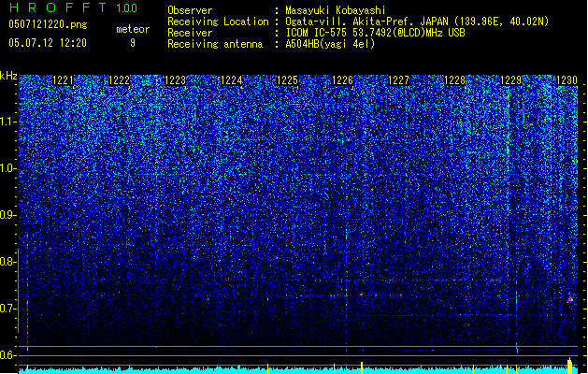Click the file name 0507121220.png

point(48,24)
